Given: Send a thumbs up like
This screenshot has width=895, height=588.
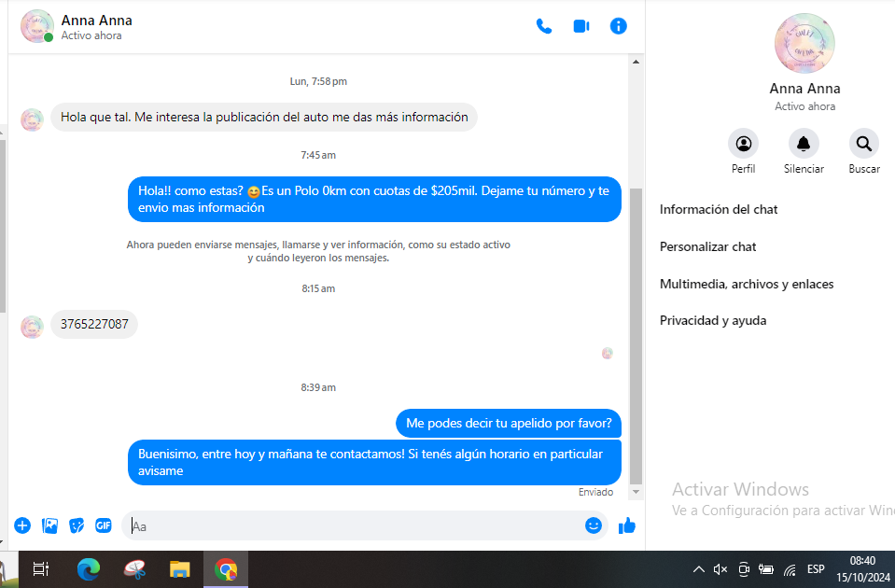Looking at the screenshot, I should tap(627, 525).
